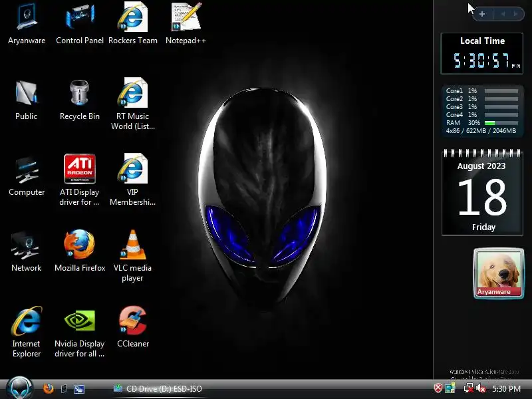
Task: Click the colorful Windows tray icon
Action: 450,388
